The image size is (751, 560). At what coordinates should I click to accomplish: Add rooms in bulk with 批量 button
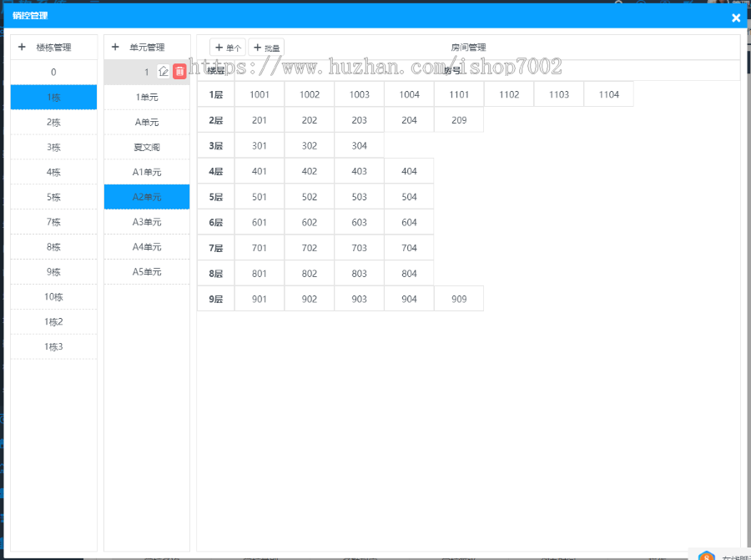[266, 48]
